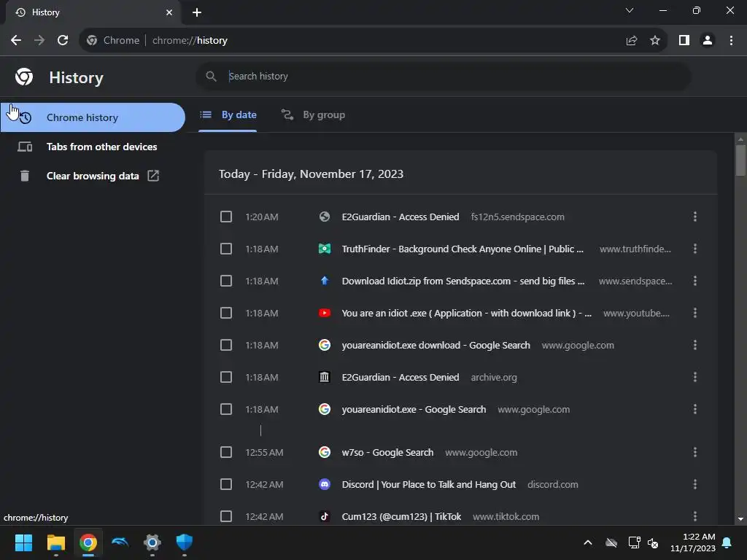Click the Discord favicon in history list

pyautogui.click(x=325, y=484)
